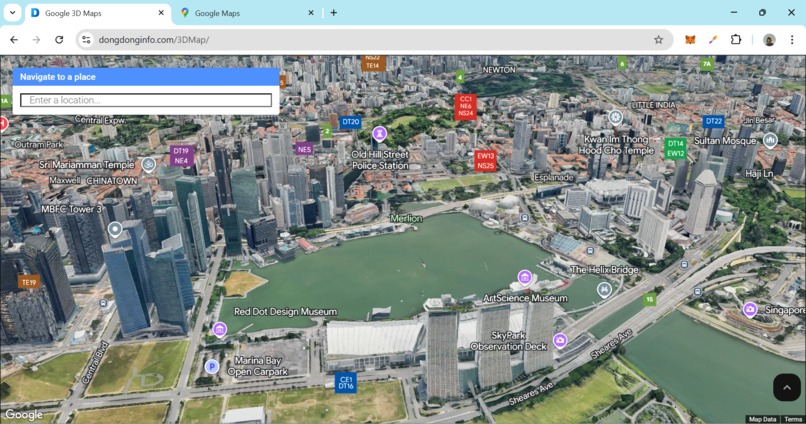Viewport: 806px width, 424px height.
Task: Select the Outram Park label
Action: 39,144
